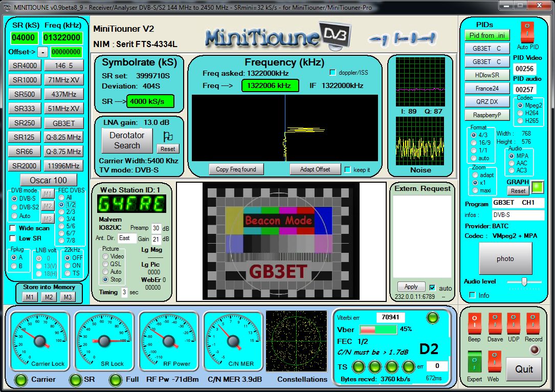The height and width of the screenshot is (392, 555).
Task: Select Picture Video radio button
Action: pos(105,256)
